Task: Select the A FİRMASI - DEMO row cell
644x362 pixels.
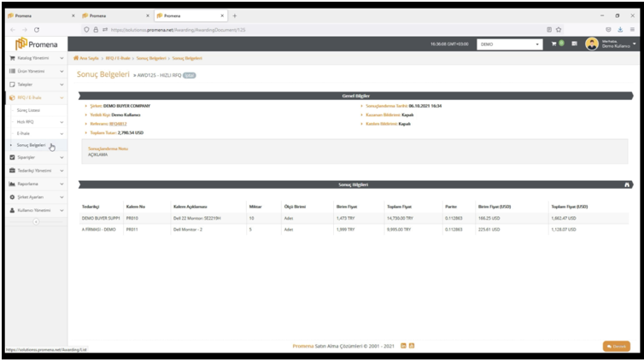Action: (x=99, y=230)
